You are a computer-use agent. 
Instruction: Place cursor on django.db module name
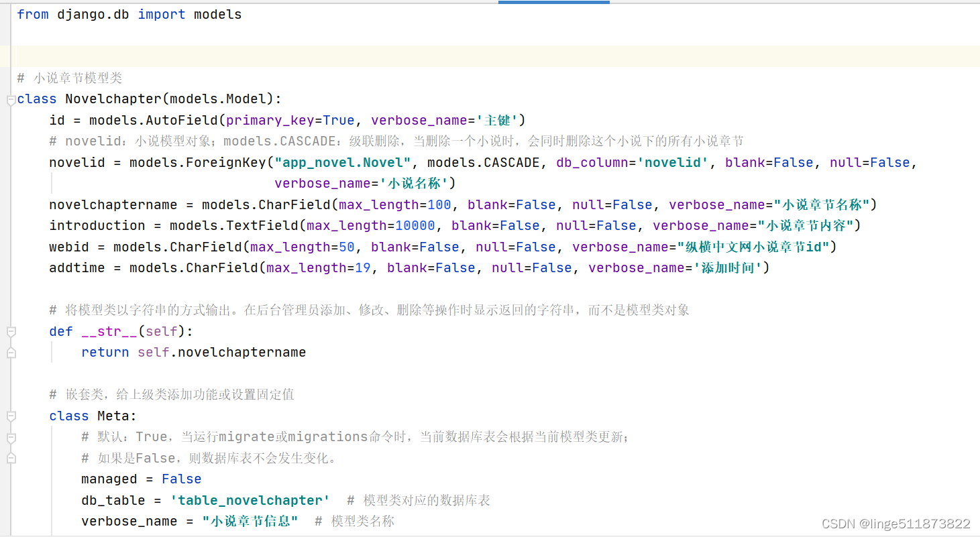pos(93,14)
